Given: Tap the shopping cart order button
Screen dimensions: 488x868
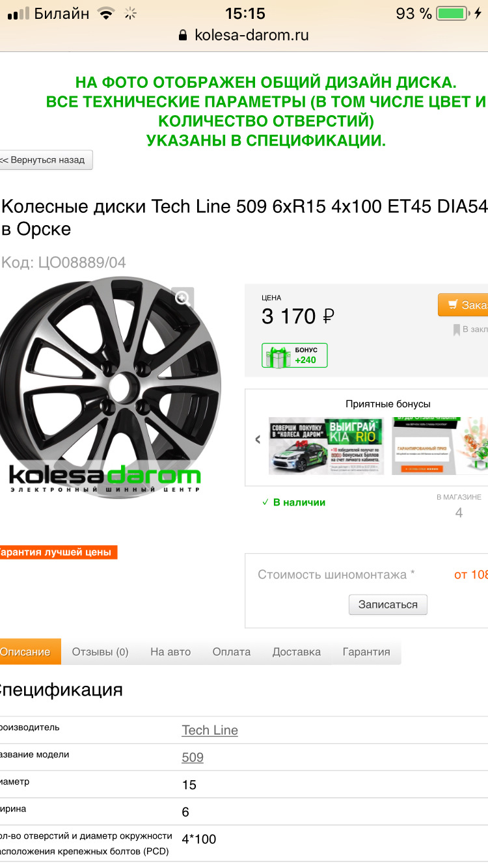Looking at the screenshot, I should (x=463, y=305).
